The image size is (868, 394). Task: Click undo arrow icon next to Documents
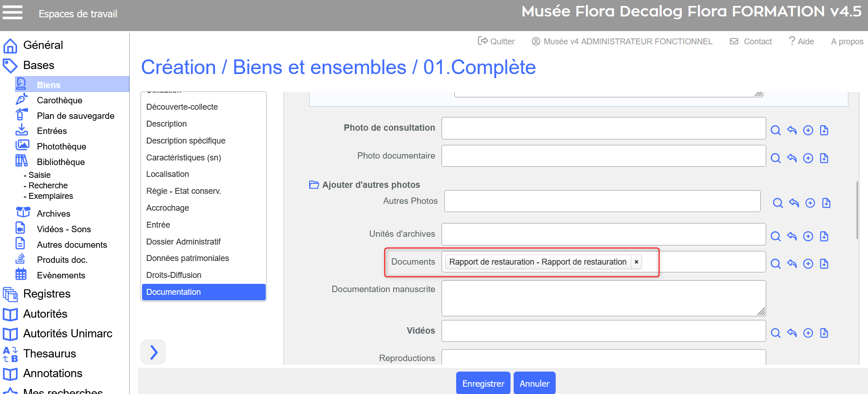pos(792,264)
